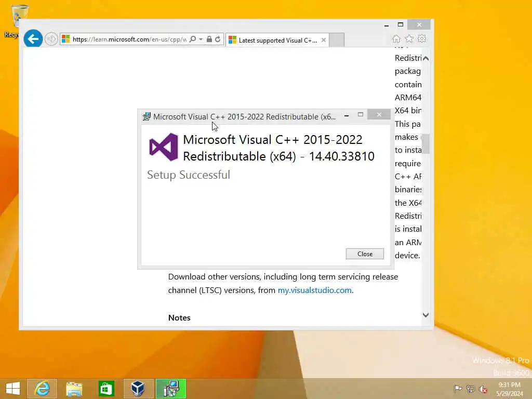Open VirtualBox cube icon on the taskbar
This screenshot has width=532, height=399.
[x=138, y=389]
